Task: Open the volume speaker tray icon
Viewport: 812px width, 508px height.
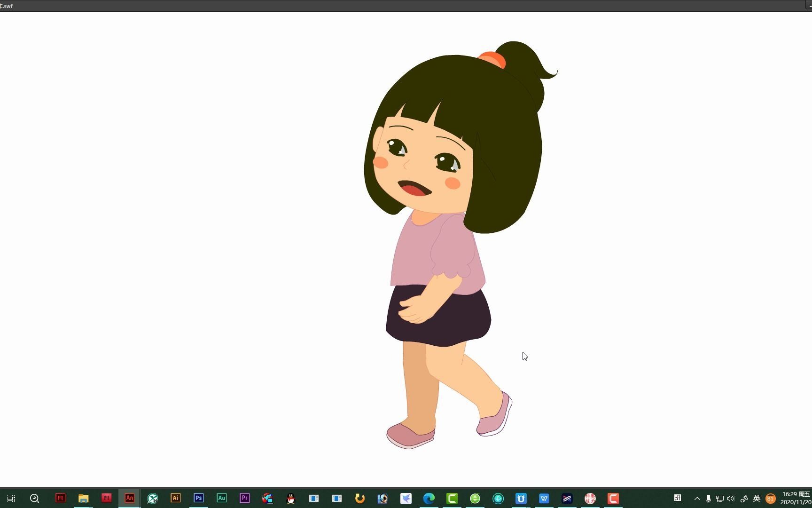Action: [x=731, y=499]
